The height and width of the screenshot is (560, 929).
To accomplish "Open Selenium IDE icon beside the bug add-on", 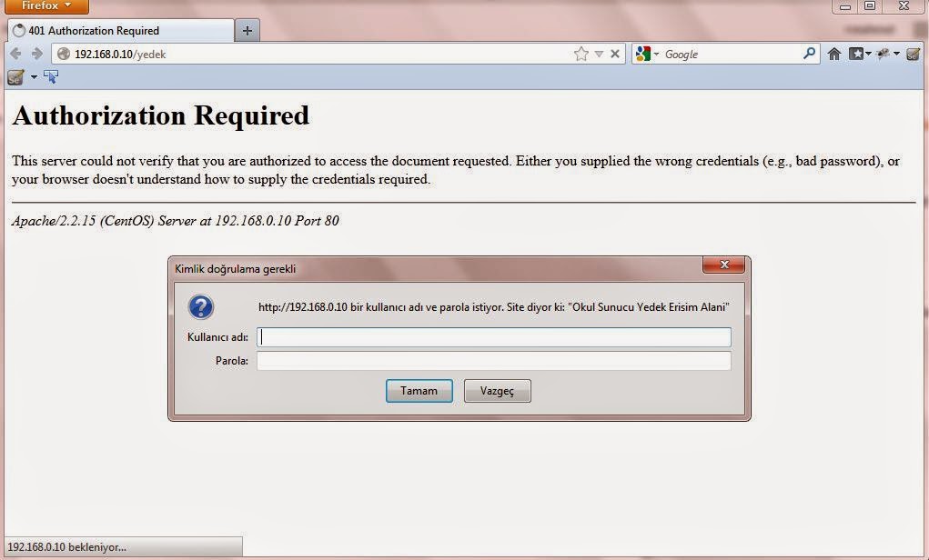I will [x=913, y=54].
